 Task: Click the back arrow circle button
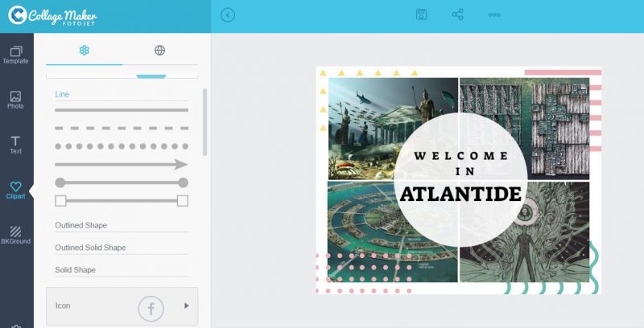click(228, 15)
